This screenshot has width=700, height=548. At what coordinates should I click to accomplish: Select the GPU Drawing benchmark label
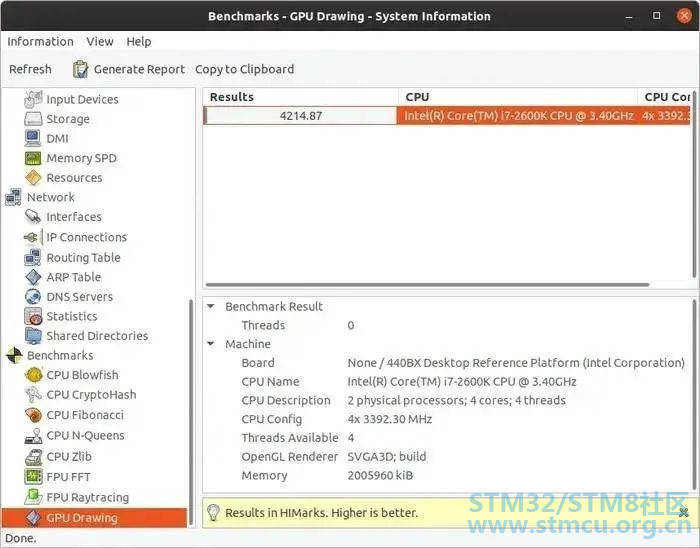[x=82, y=518]
